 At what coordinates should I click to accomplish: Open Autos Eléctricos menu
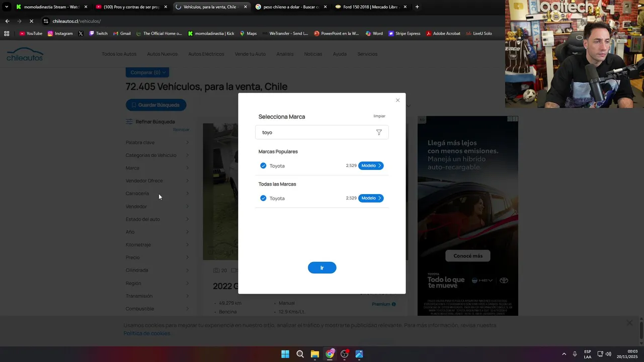pos(206,54)
